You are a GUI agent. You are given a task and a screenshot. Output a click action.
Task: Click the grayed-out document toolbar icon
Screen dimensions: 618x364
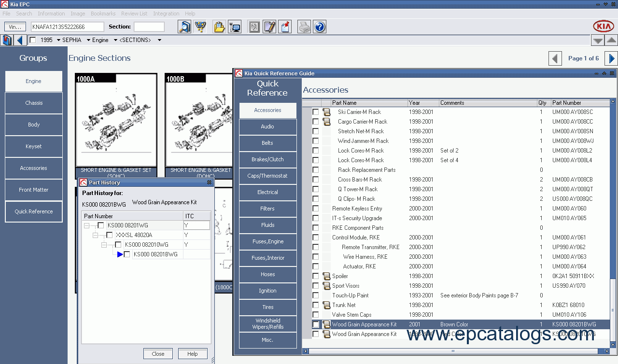[x=254, y=27]
